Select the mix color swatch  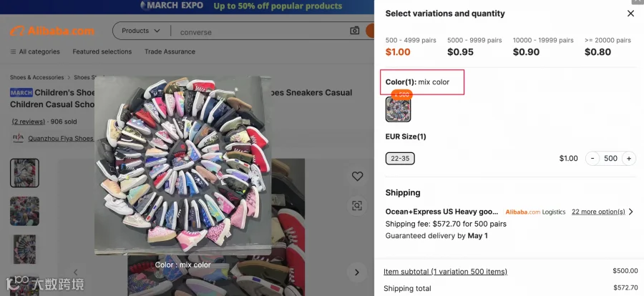coord(398,109)
